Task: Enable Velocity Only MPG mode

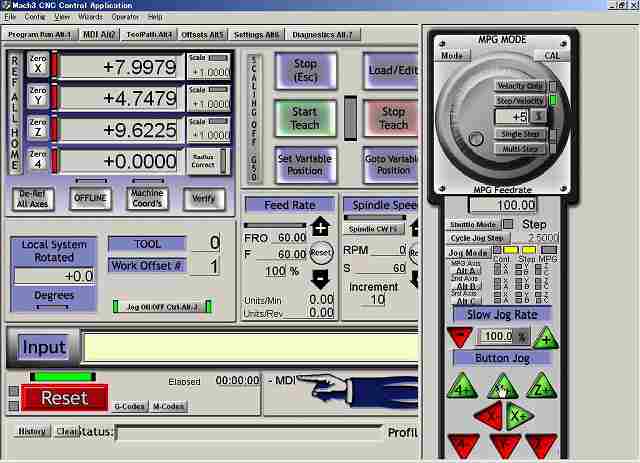Action: 520,86
